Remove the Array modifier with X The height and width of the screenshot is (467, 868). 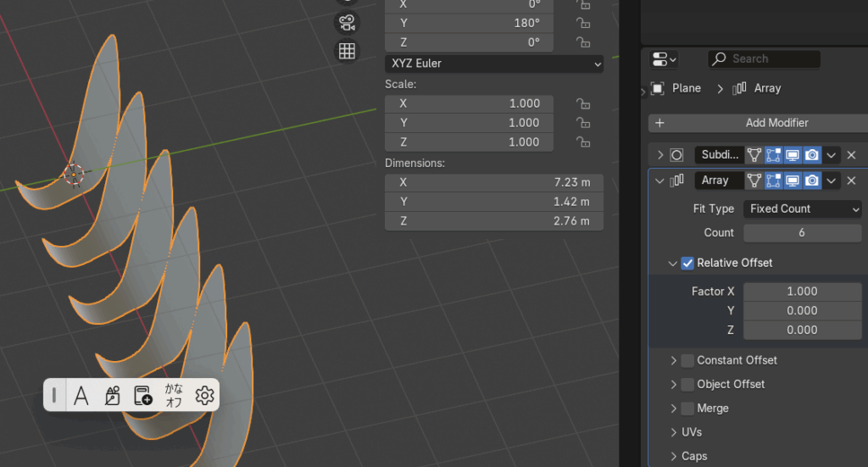(x=852, y=181)
